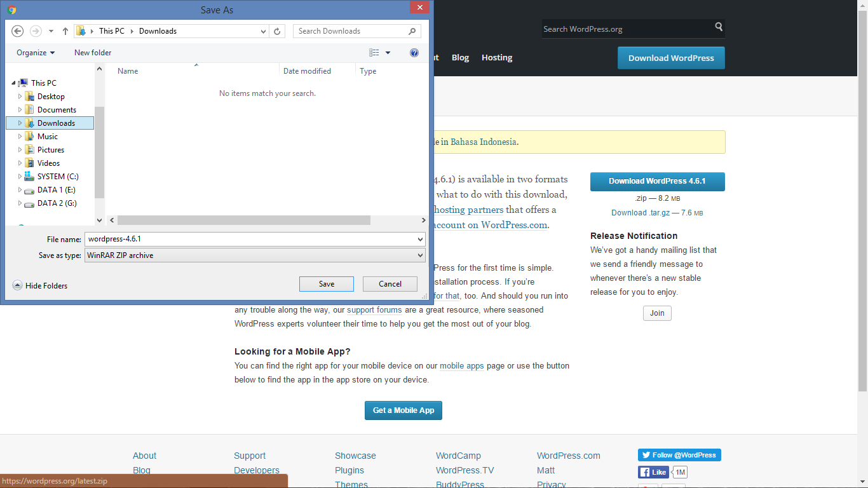Select Music in the navigation tree
868x488 pixels.
[x=48, y=136]
